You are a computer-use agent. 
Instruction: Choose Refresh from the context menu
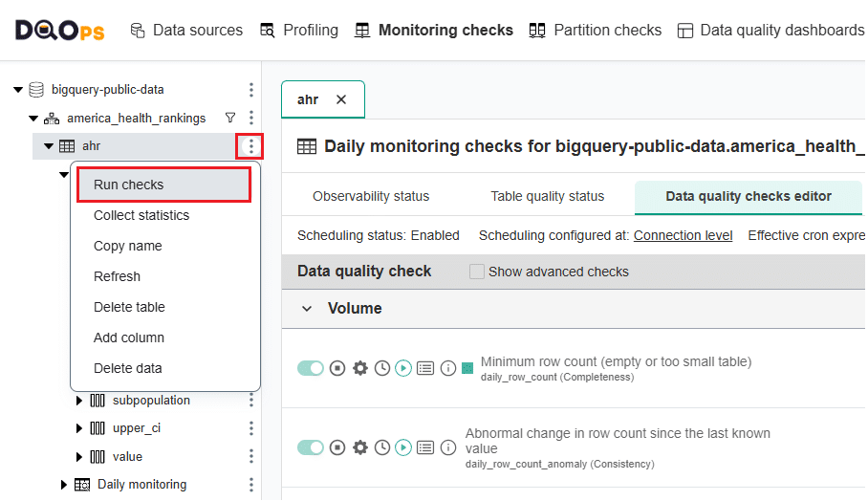(x=117, y=276)
